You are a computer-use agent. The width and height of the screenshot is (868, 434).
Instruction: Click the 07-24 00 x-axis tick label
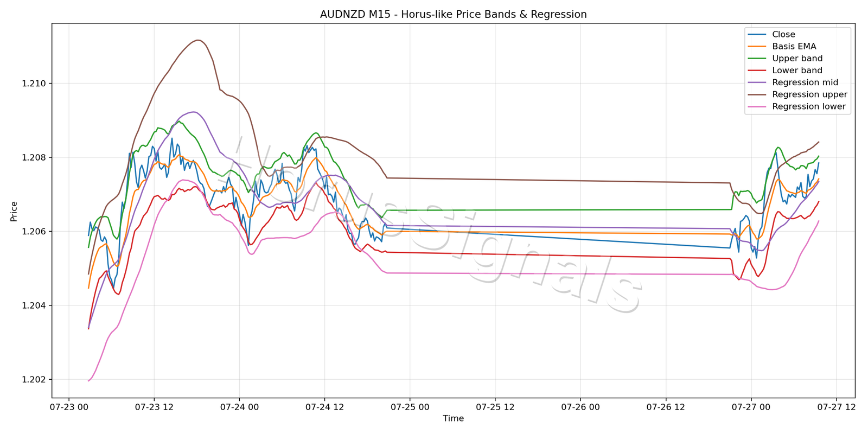tap(239, 406)
